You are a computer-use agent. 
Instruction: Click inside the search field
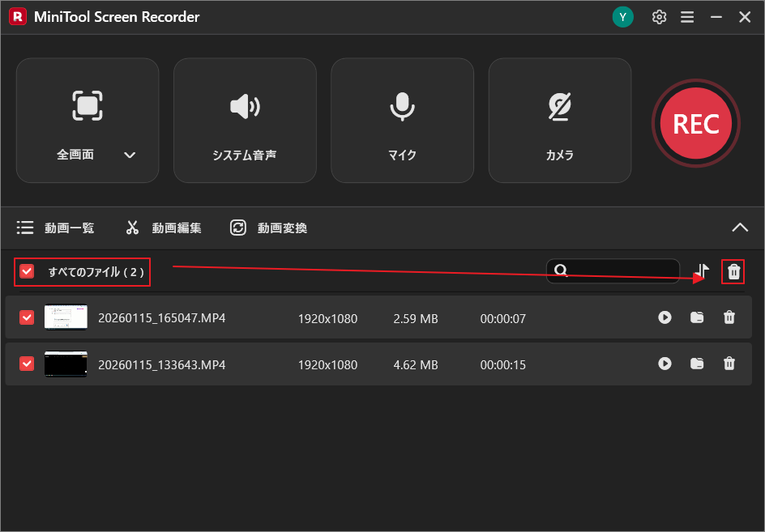coord(613,270)
